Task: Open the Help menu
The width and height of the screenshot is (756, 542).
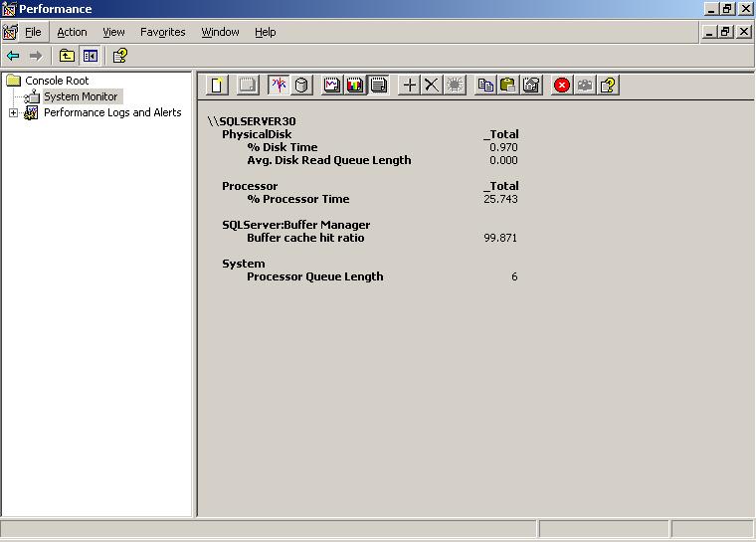Action: (x=266, y=32)
